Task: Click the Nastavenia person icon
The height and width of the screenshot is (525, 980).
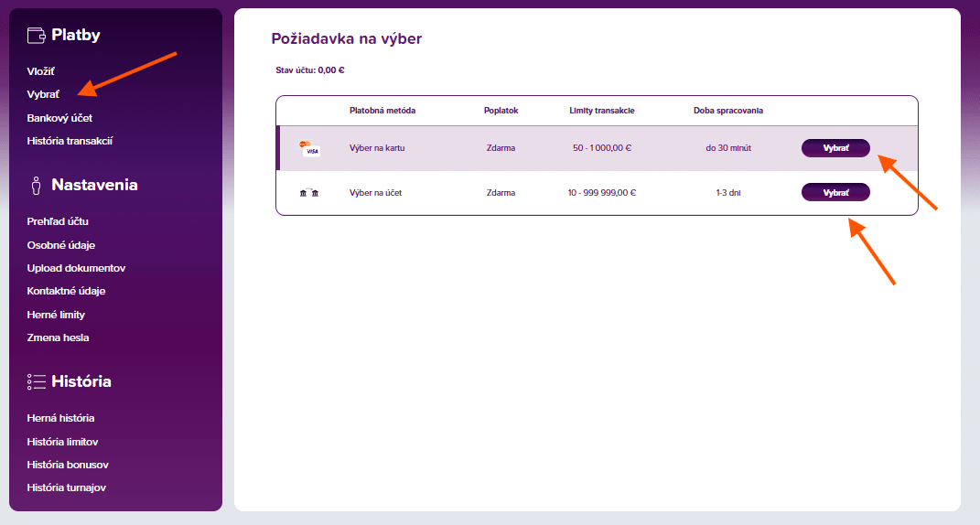Action: pos(37,186)
